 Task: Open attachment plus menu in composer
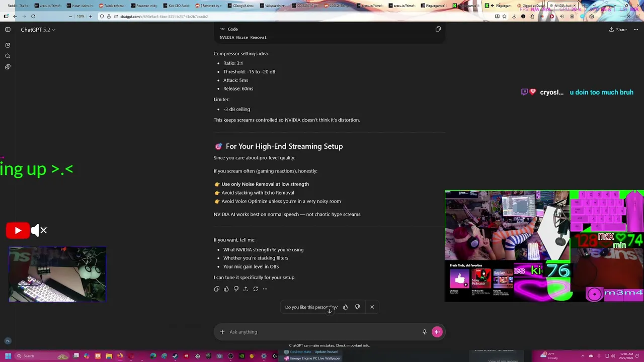222,332
